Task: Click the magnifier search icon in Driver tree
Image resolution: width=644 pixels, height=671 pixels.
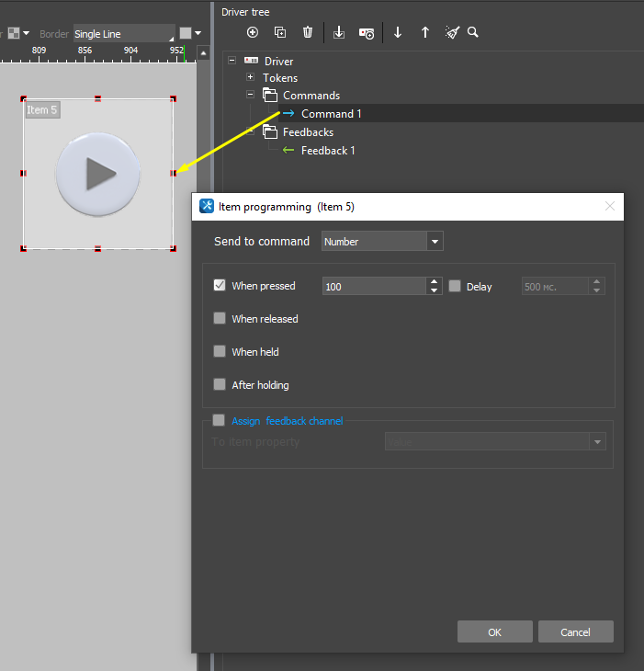Action: coord(473,32)
